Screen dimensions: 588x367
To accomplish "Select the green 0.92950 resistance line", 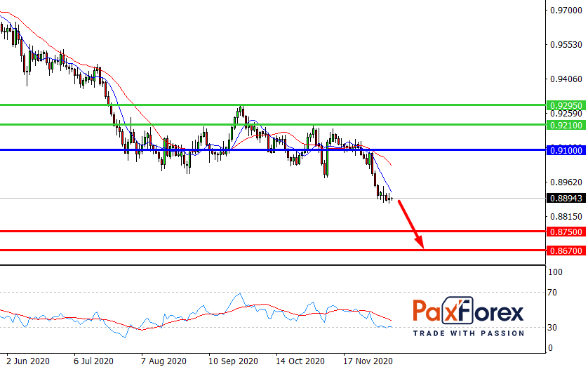I will (273, 105).
